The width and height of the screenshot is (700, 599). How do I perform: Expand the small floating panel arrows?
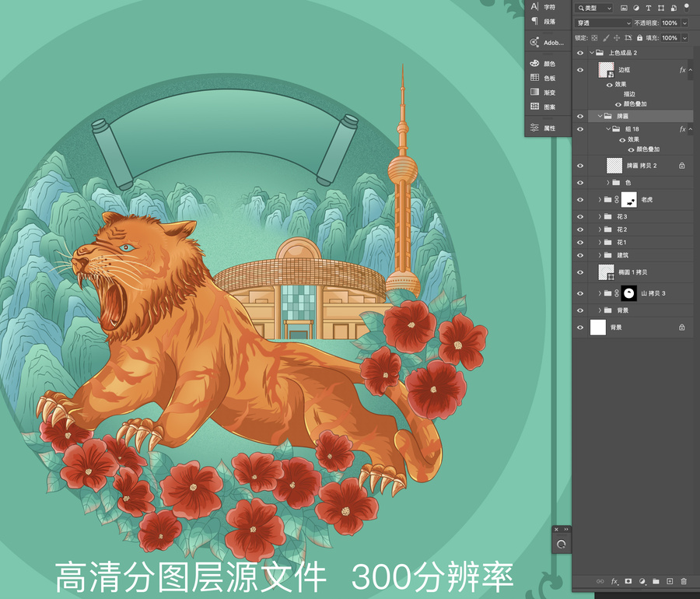click(566, 529)
